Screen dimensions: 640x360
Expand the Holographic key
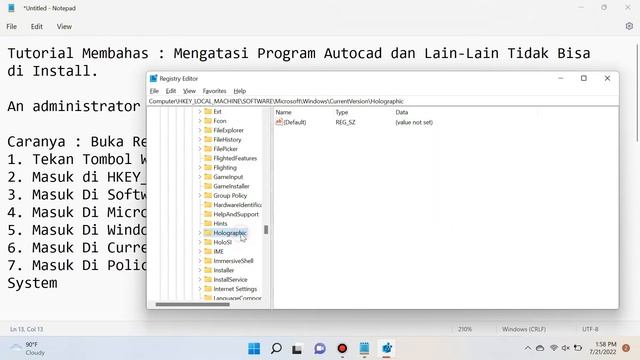tap(200, 233)
